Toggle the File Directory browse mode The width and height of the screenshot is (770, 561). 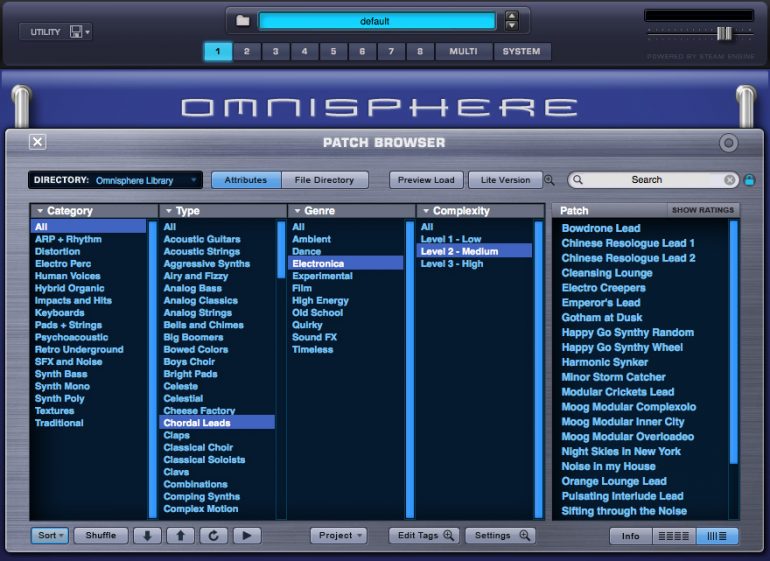[325, 180]
